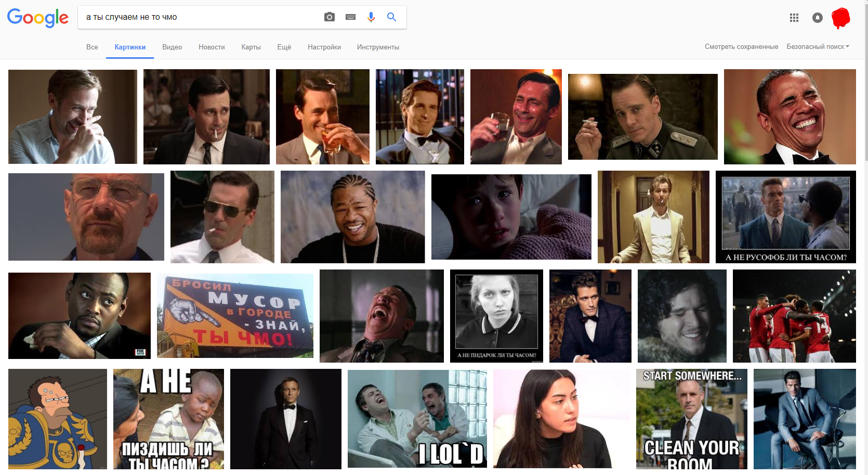Open the account avatar menu

(x=841, y=18)
